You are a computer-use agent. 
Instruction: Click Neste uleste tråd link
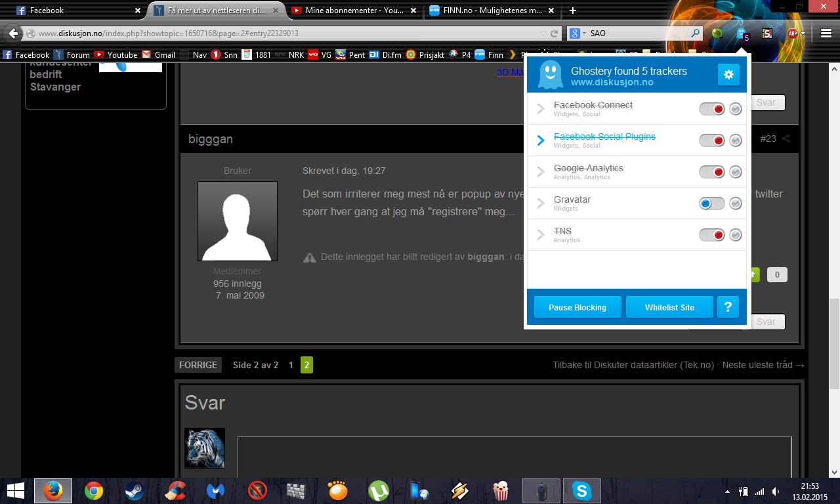point(763,365)
